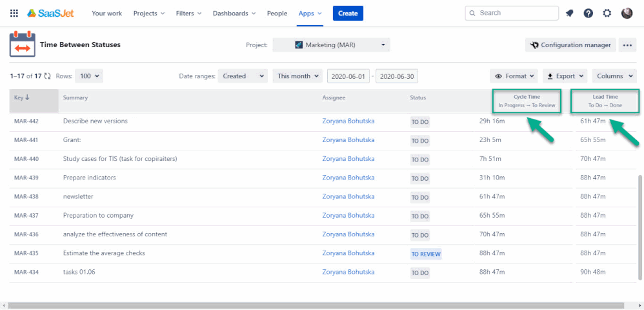The image size is (644, 310).
Task: Go to Your work
Action: pyautogui.click(x=106, y=13)
